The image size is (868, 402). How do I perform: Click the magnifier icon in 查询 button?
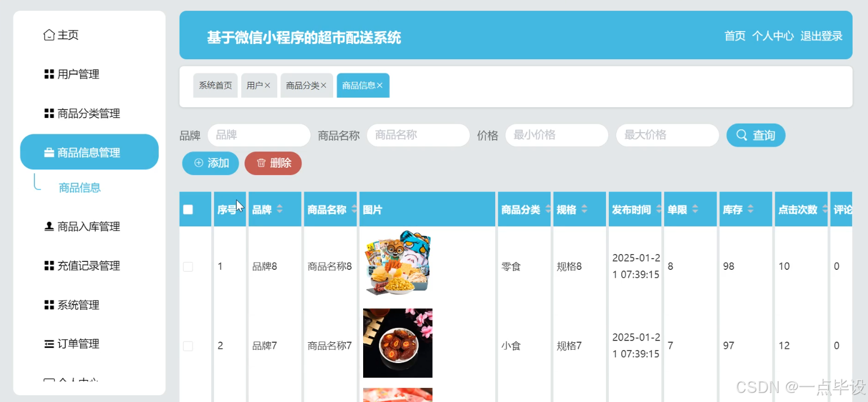(741, 135)
